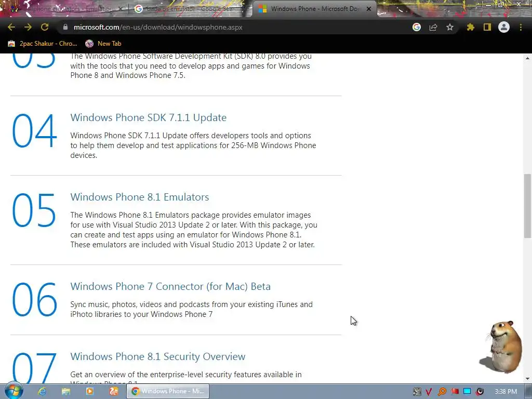Open Windows Phone 8.1 Security Overview link

point(158,356)
